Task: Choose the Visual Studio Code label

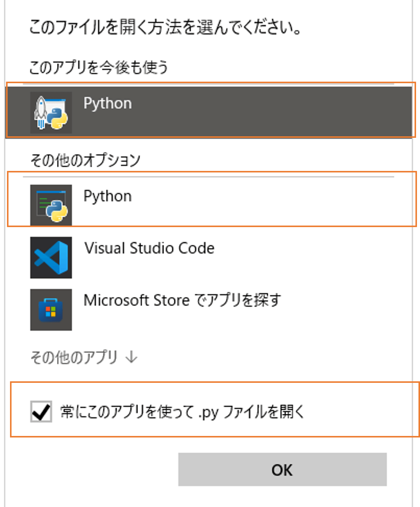Action: click(x=149, y=248)
